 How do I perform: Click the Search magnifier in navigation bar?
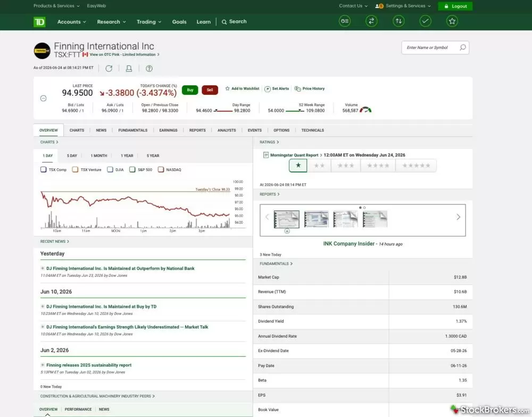(x=225, y=22)
